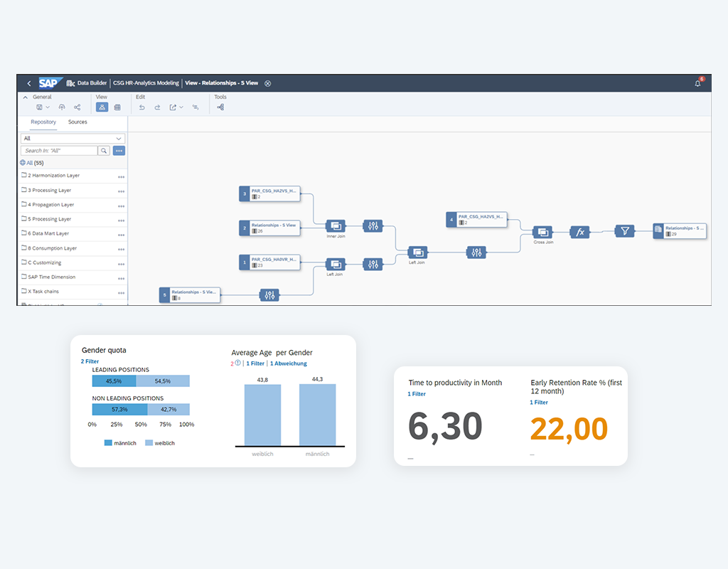Toggle the options menu next to the search field

coord(118,151)
